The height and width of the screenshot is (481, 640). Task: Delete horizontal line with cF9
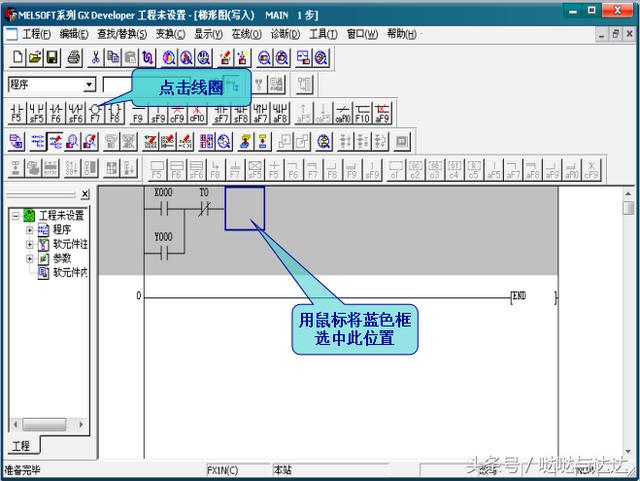point(177,113)
